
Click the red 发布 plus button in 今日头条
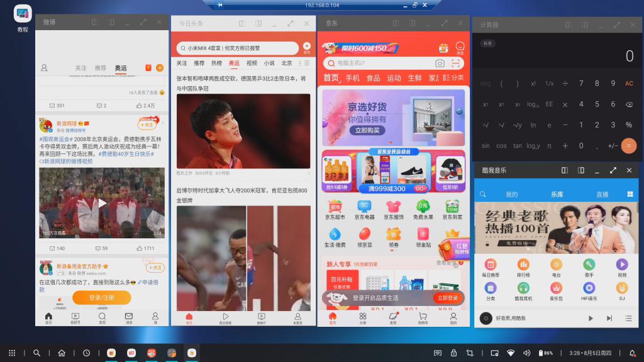307,47
